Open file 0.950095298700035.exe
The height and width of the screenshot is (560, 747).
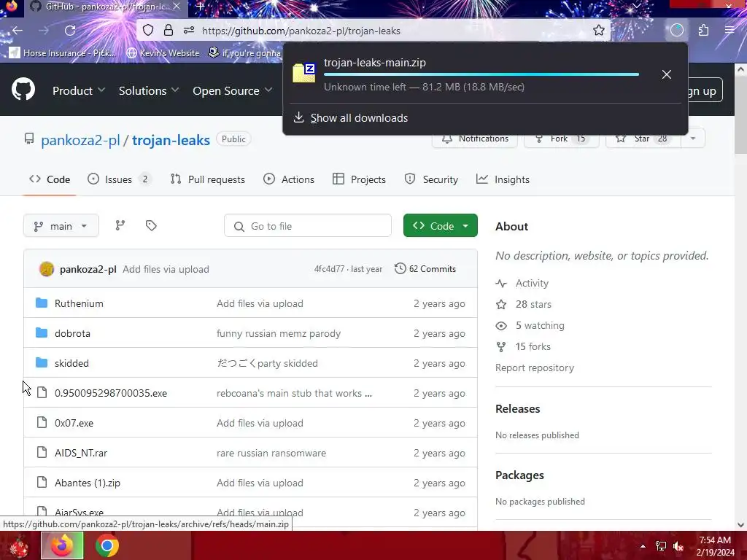pos(111,393)
